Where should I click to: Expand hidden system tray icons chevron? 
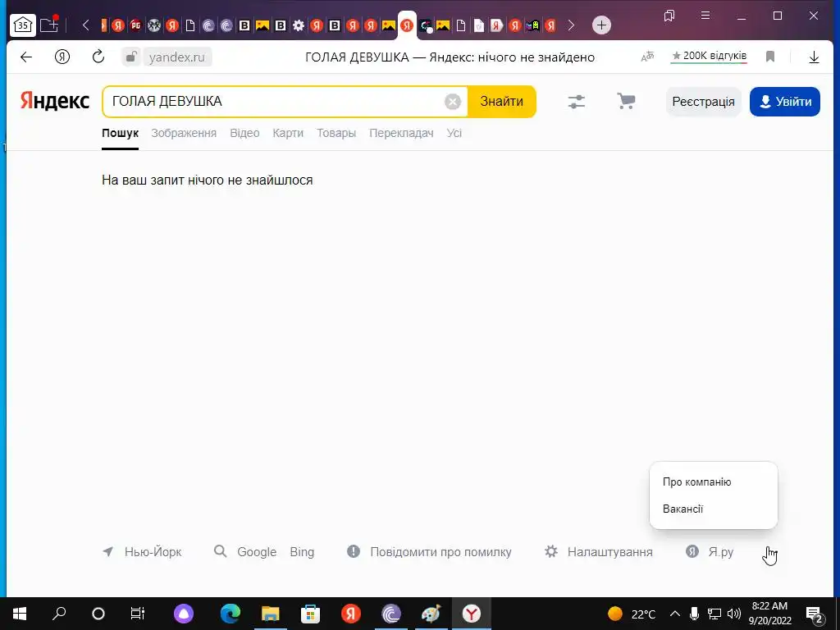[675, 614]
